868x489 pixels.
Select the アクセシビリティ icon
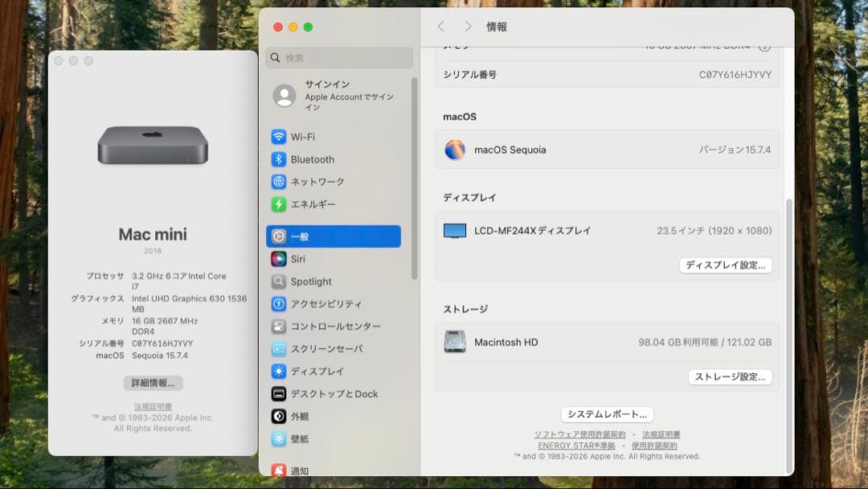[x=278, y=304]
